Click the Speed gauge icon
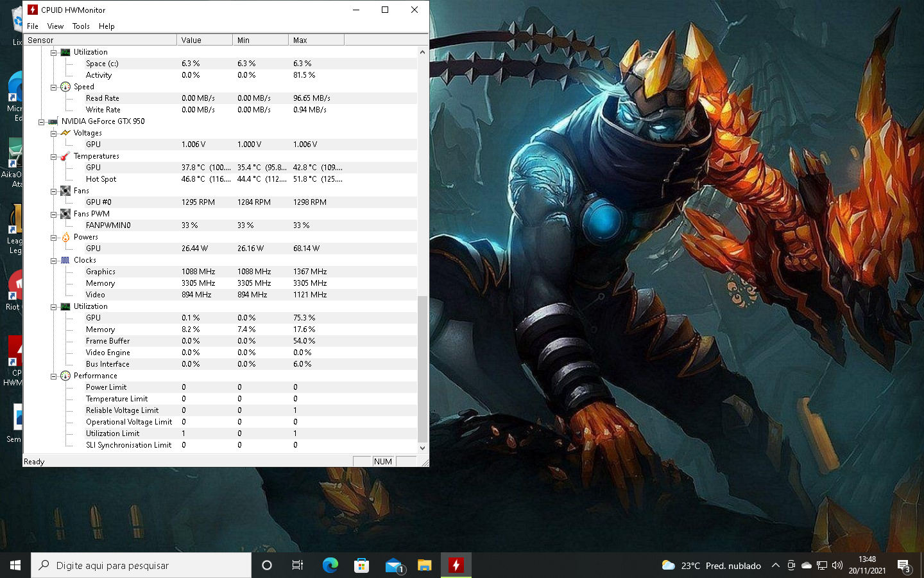 click(x=65, y=87)
